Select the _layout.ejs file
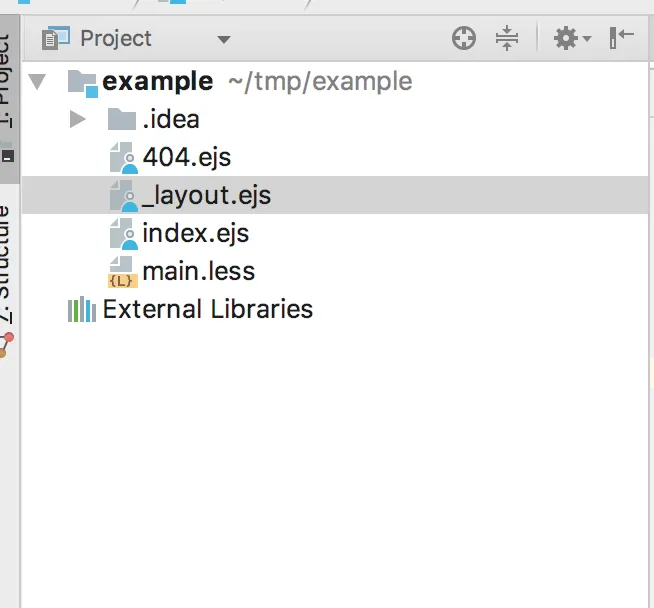 coord(206,196)
